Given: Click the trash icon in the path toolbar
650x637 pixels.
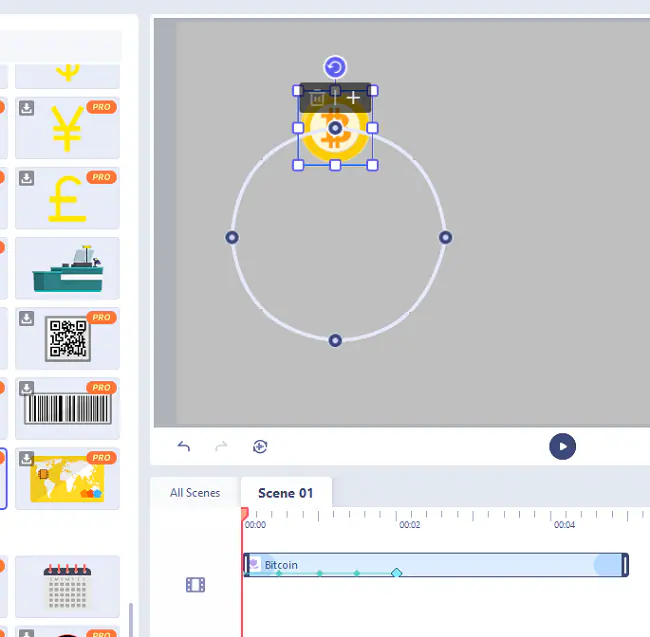Looking at the screenshot, I should click(x=317, y=98).
